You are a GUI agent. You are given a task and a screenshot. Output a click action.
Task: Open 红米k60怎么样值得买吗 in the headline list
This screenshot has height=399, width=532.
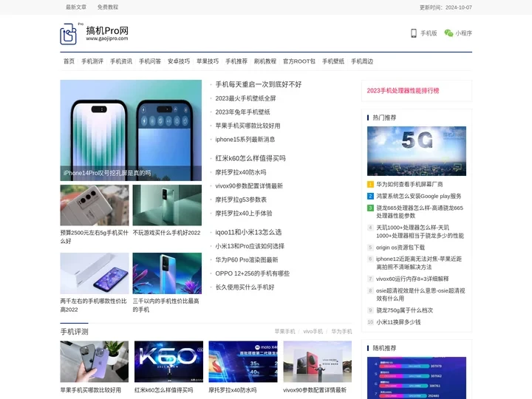pyautogui.click(x=250, y=158)
